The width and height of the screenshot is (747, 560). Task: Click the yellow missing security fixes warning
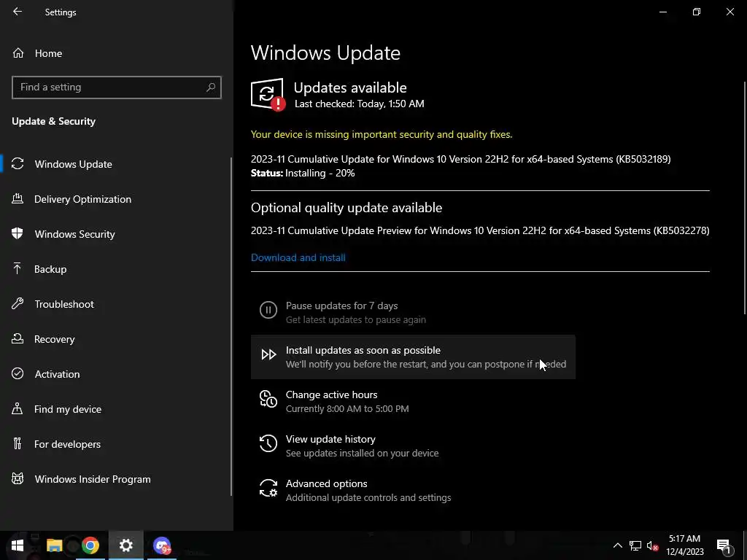[382, 134]
